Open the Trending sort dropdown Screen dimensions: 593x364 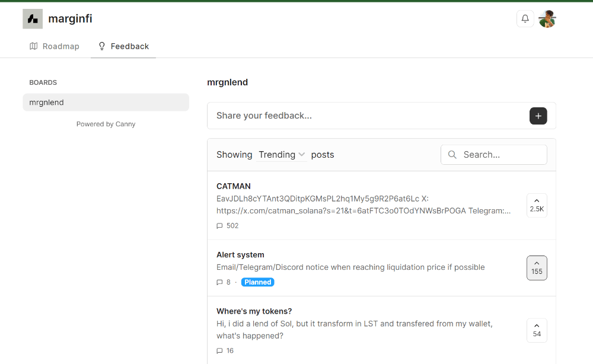tap(281, 155)
